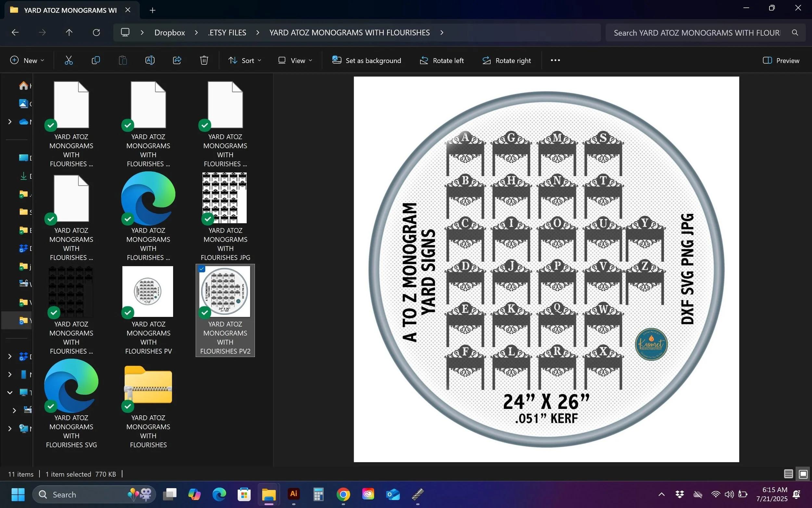Uncheck the selected PV2 file checkbox
Viewport: 812px width, 508px height.
click(x=202, y=269)
